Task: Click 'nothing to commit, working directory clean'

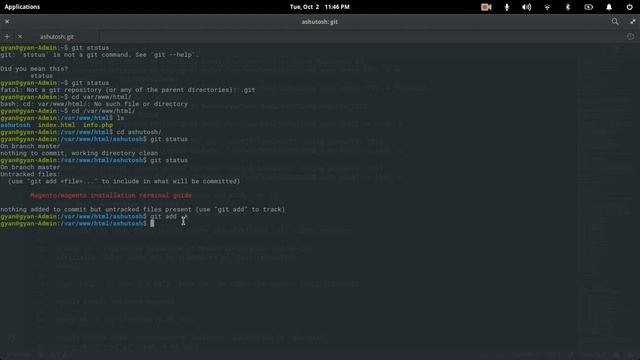Action: coord(79,153)
